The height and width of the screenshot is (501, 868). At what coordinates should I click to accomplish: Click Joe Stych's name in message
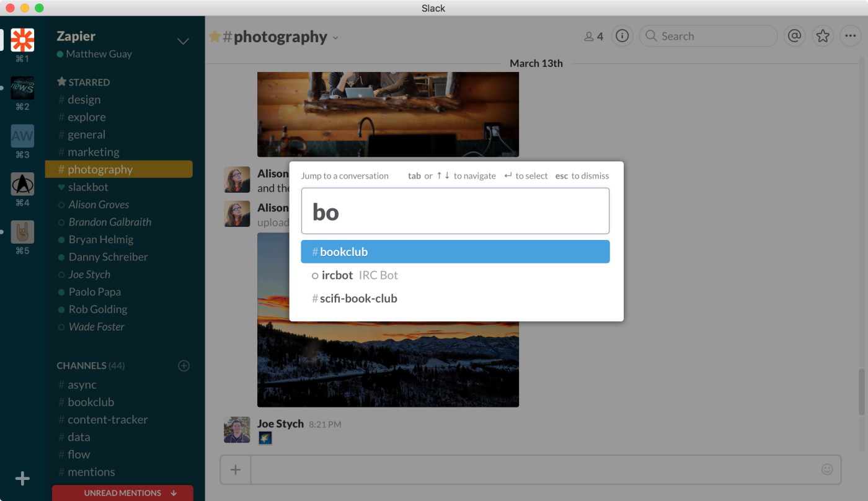click(x=280, y=423)
